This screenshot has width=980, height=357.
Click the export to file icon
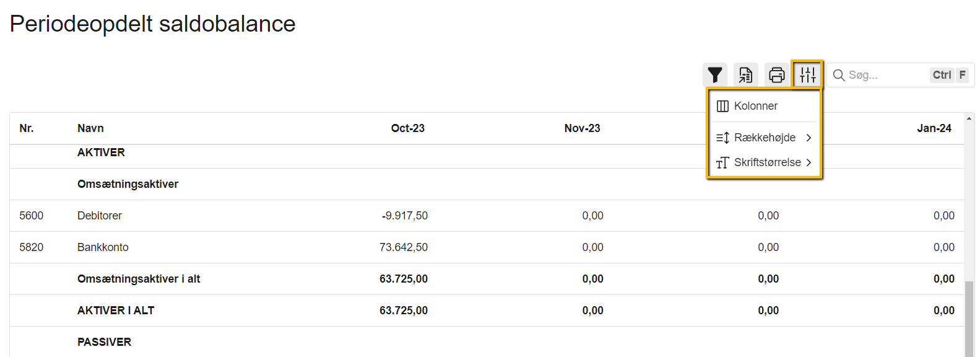point(746,75)
